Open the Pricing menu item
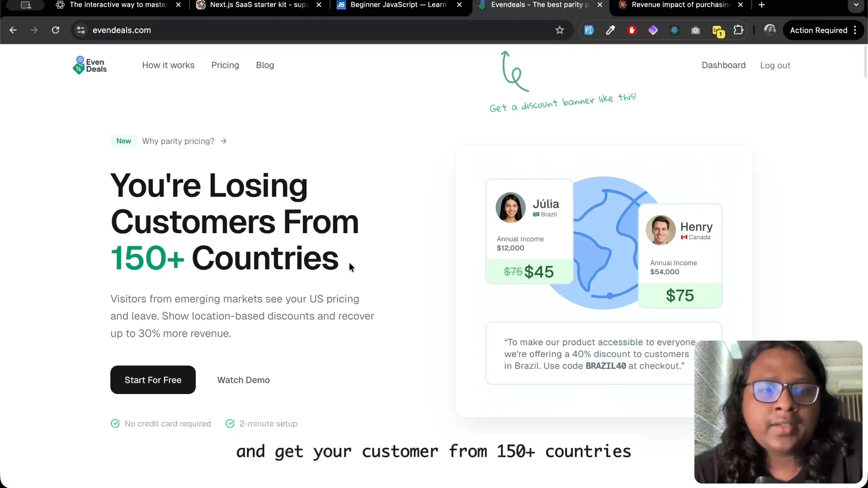The height and width of the screenshot is (488, 868). coord(225,66)
